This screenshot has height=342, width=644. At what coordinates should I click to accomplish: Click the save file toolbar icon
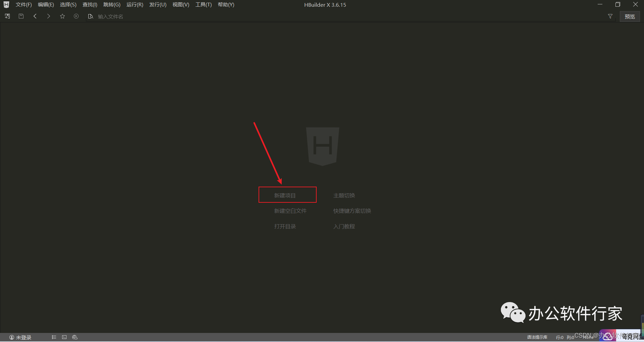pyautogui.click(x=21, y=16)
